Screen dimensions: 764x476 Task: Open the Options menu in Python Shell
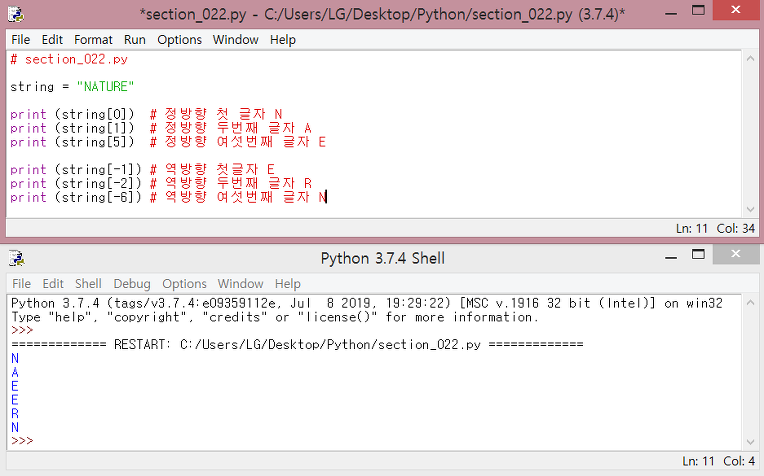click(184, 284)
